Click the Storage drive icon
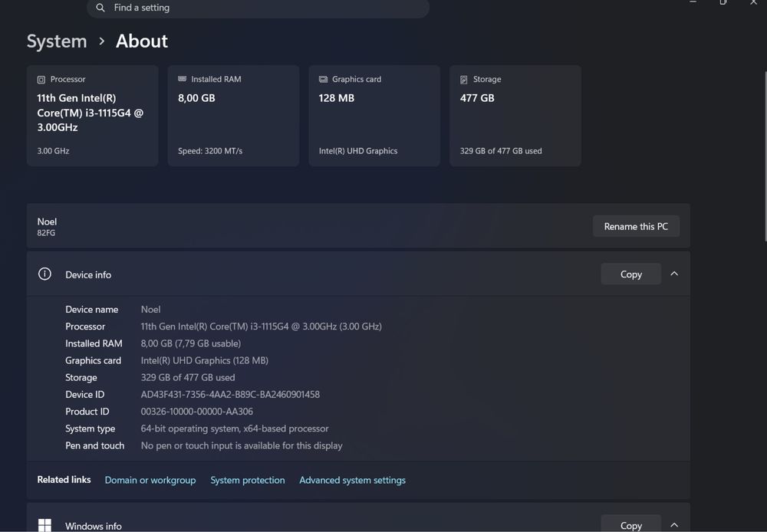 pos(464,80)
